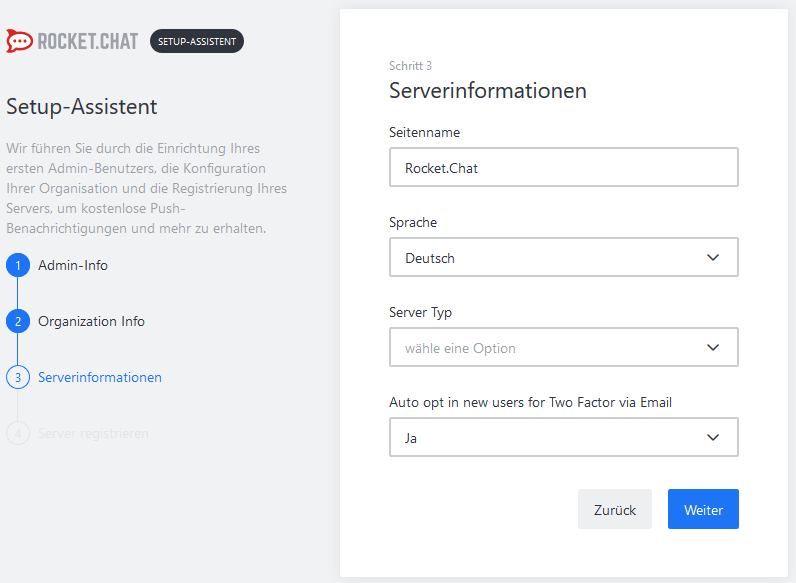The image size is (796, 583).
Task: Click the Sprache field label
Action: pos(413,222)
